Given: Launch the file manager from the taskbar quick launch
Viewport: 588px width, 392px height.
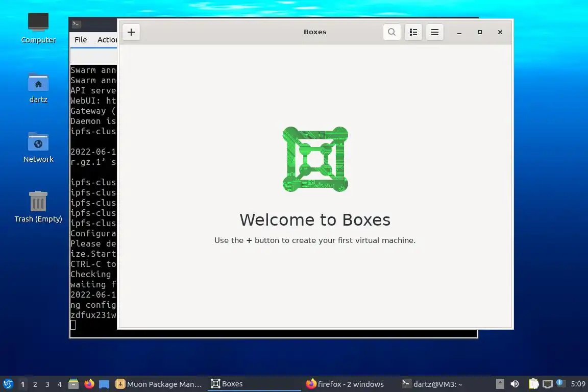Looking at the screenshot, I should coord(73,384).
